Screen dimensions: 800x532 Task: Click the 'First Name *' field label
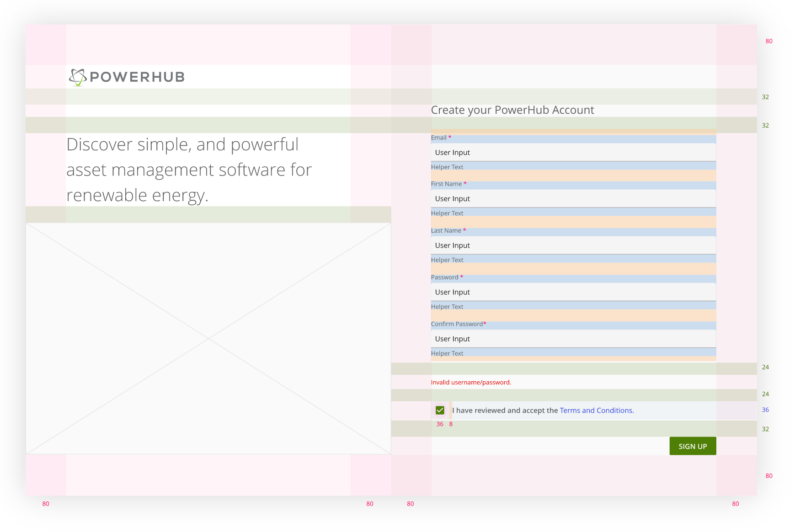449,184
